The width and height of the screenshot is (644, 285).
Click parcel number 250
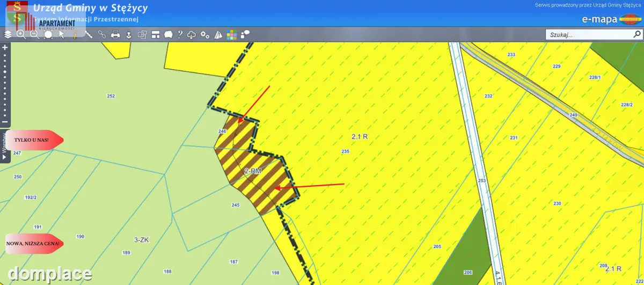(x=18, y=177)
